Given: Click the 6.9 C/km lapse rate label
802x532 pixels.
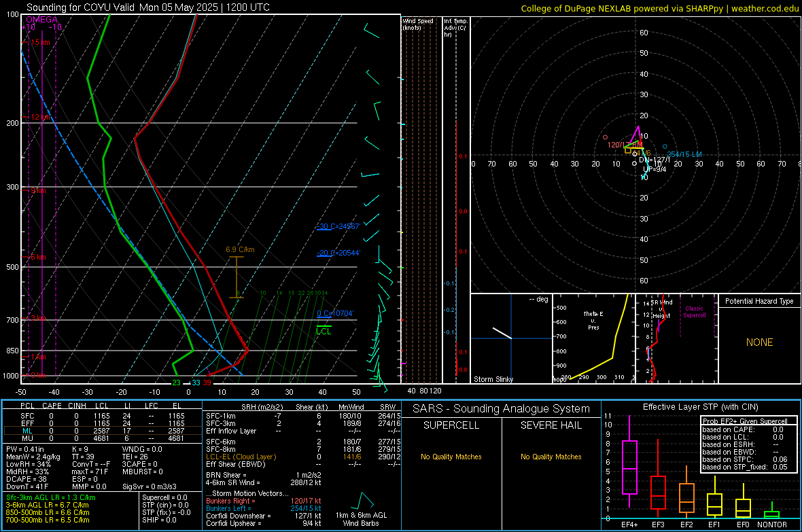Looking at the screenshot, I should click(240, 249).
